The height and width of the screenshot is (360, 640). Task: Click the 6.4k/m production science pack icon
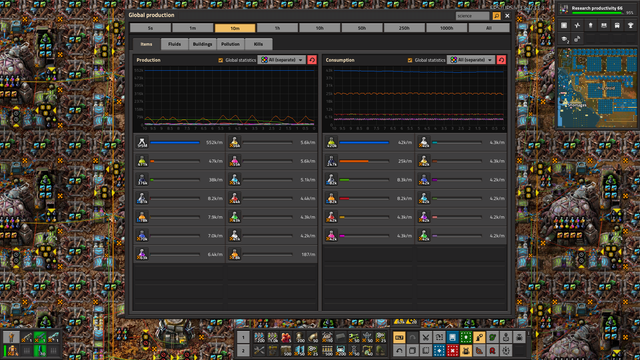click(142, 254)
